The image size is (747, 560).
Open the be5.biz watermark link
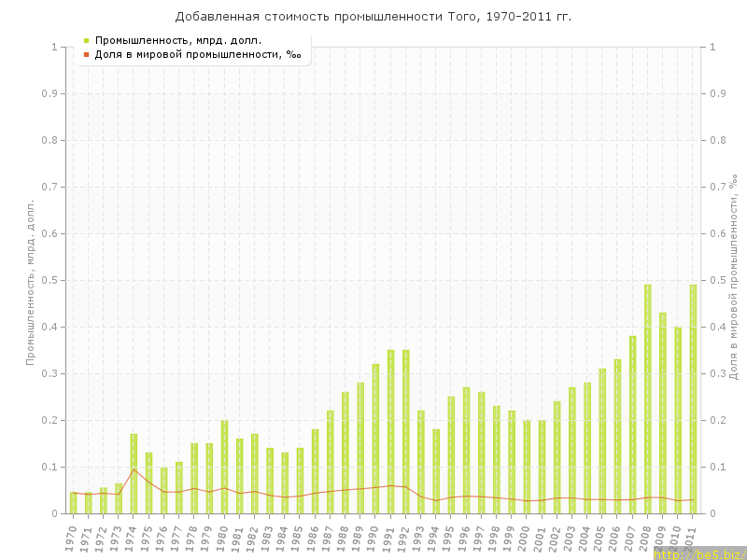coord(699,553)
